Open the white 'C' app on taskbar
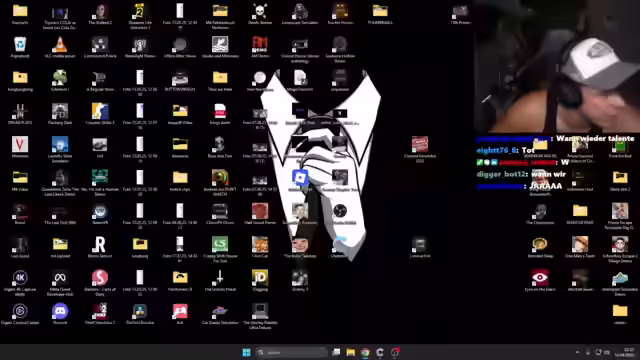This screenshot has height=360, width=640. tap(380, 352)
